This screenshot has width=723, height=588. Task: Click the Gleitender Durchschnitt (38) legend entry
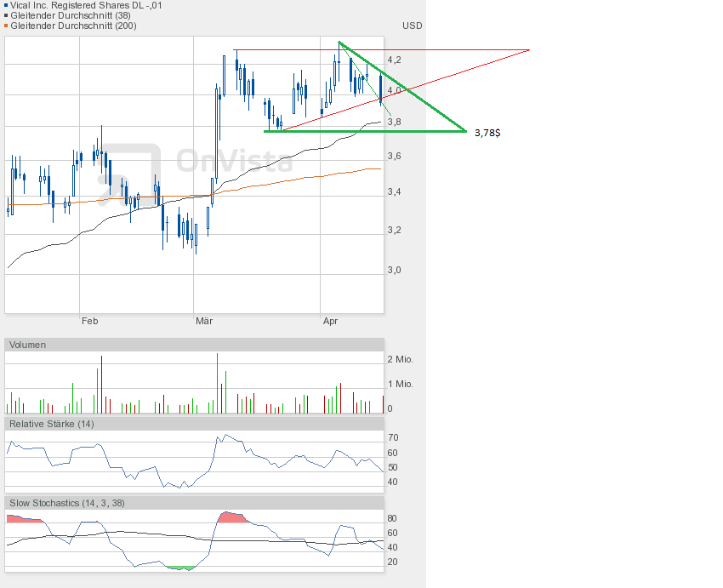pyautogui.click(x=71, y=15)
